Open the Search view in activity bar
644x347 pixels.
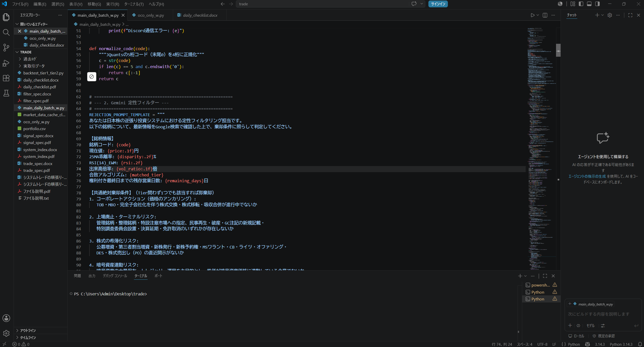coord(6,32)
